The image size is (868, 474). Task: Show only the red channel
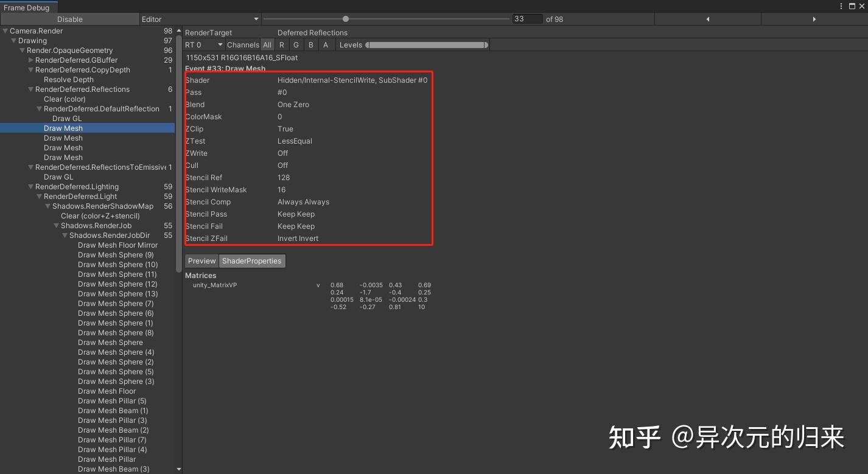281,44
